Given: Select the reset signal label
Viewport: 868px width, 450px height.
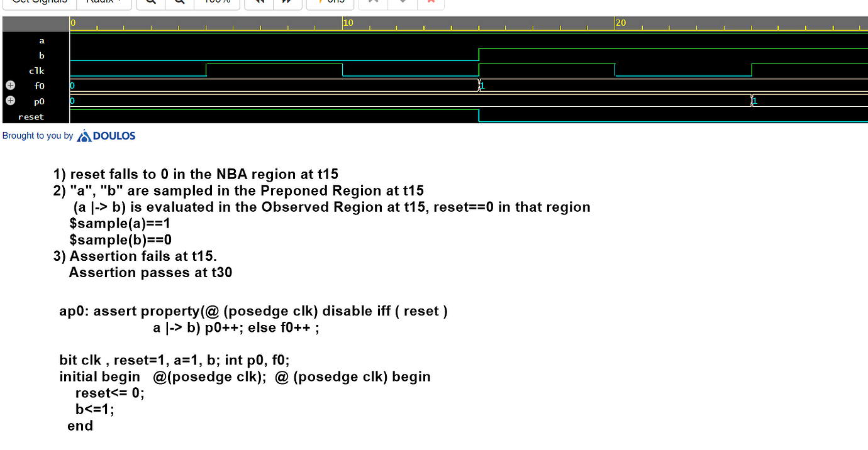Looking at the screenshot, I should 31,116.
